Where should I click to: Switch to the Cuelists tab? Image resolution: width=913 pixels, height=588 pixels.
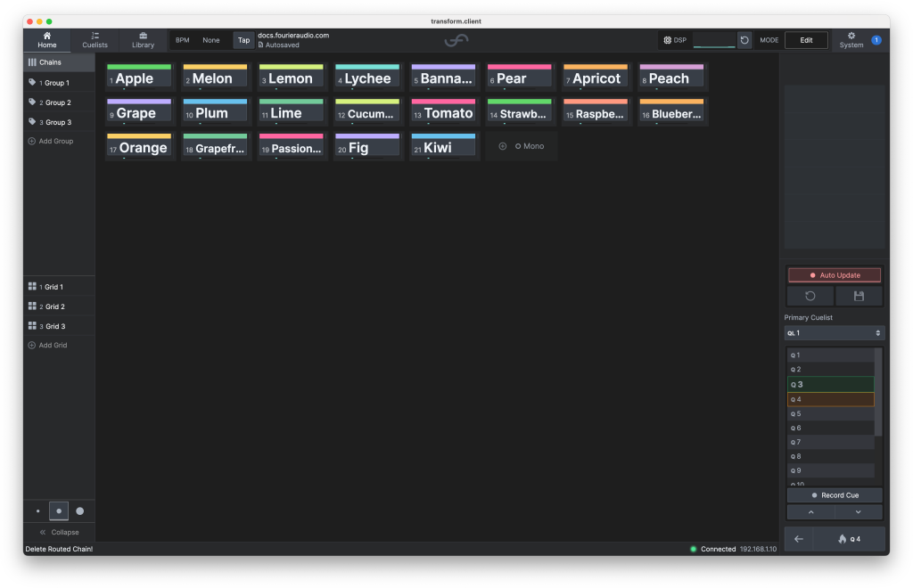point(95,40)
